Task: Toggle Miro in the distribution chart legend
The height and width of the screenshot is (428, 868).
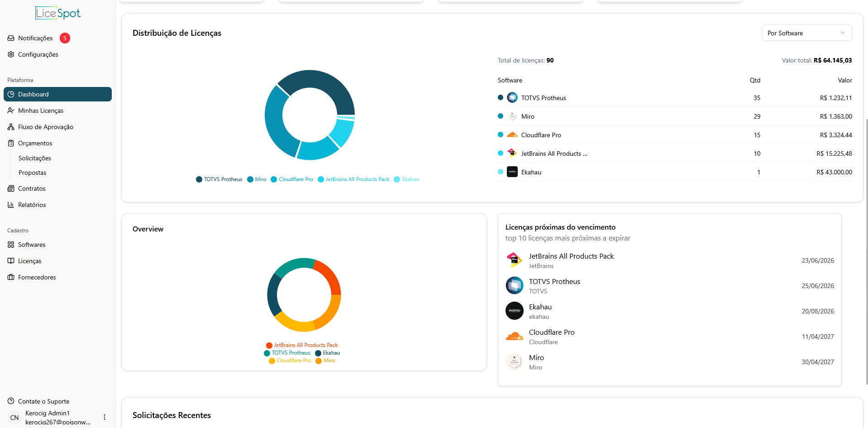Action: coord(257,179)
